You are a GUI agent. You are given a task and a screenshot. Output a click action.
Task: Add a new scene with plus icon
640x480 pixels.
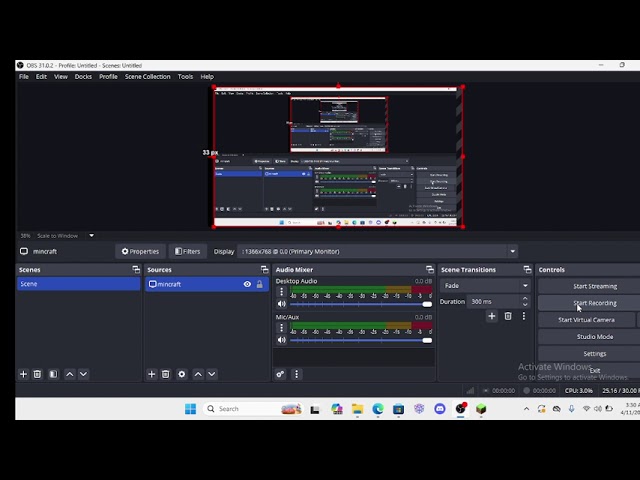point(23,374)
